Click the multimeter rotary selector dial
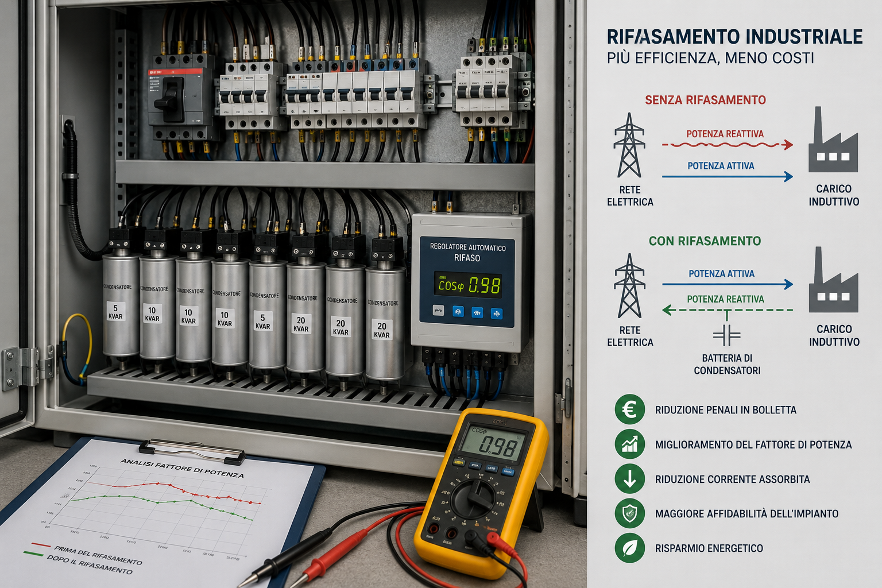The image size is (882, 588). [473, 500]
